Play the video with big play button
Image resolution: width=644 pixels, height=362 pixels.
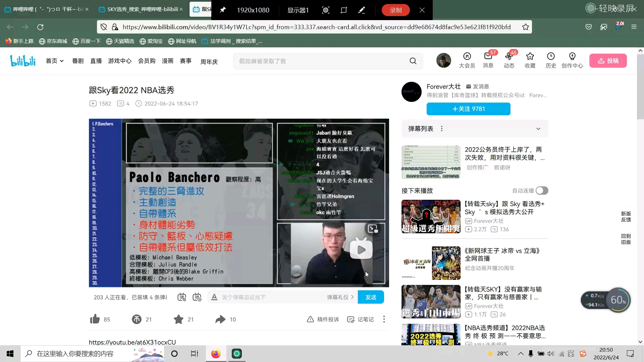[x=361, y=249]
